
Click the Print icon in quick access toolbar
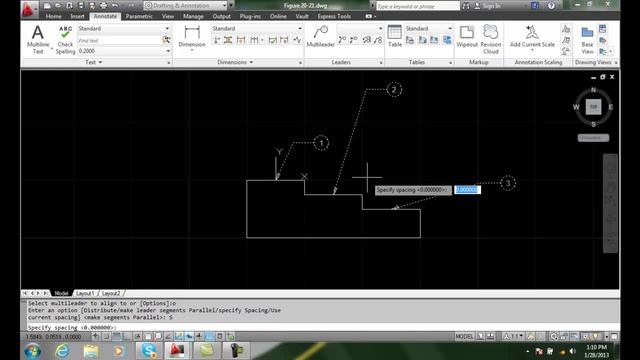coord(103,6)
